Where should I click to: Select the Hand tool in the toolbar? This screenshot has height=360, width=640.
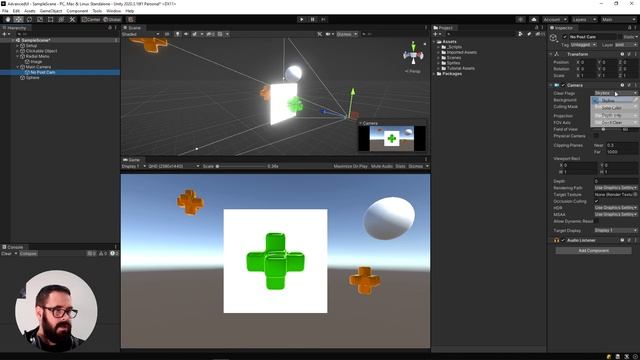click(8, 19)
